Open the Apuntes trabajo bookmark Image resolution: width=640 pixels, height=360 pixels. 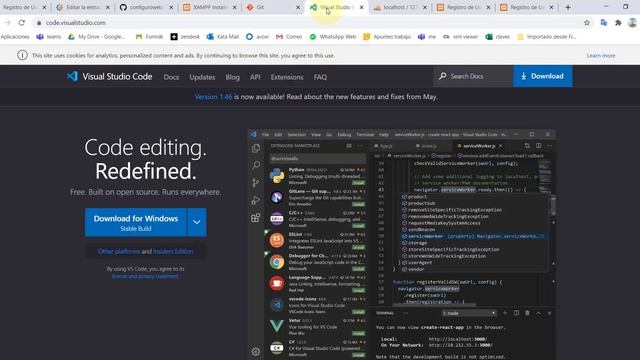387,37
